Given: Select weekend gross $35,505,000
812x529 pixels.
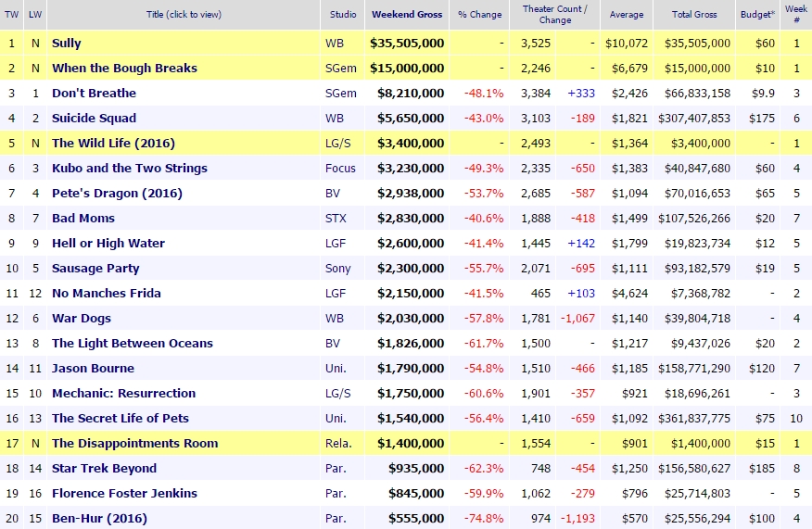Looking at the screenshot, I should (x=407, y=43).
